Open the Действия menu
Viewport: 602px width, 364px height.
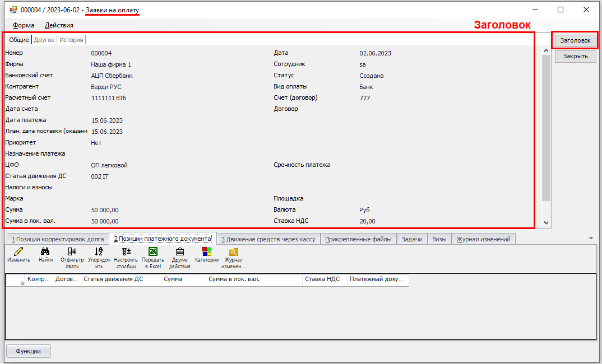[x=59, y=25]
